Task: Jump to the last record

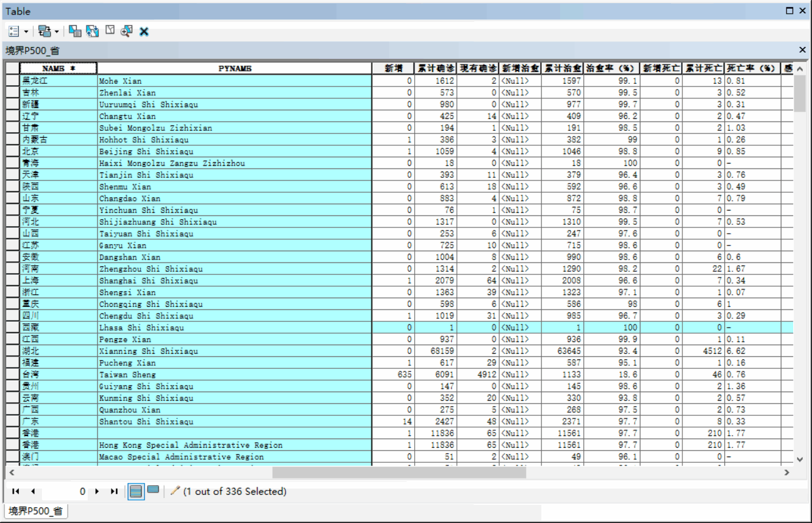Action: 114,492
